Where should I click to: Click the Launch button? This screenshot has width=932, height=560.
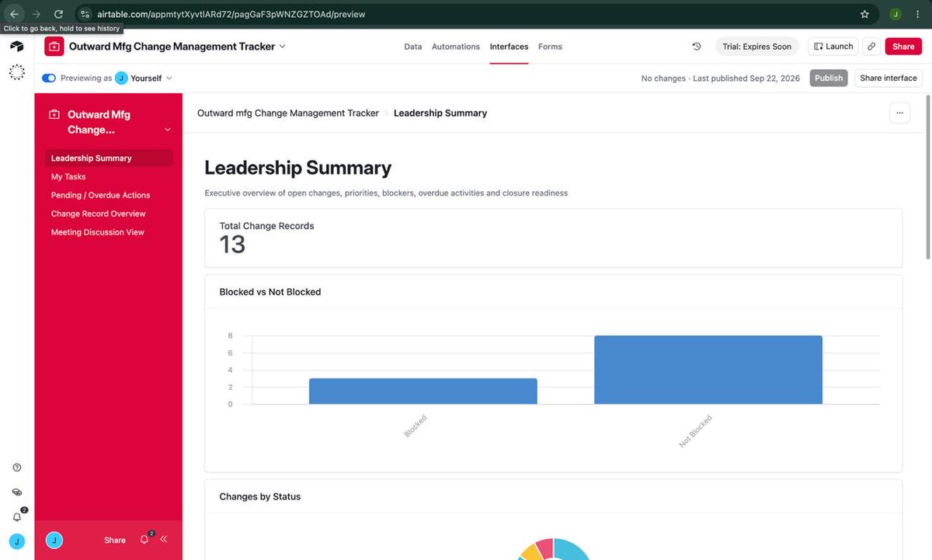tap(833, 47)
